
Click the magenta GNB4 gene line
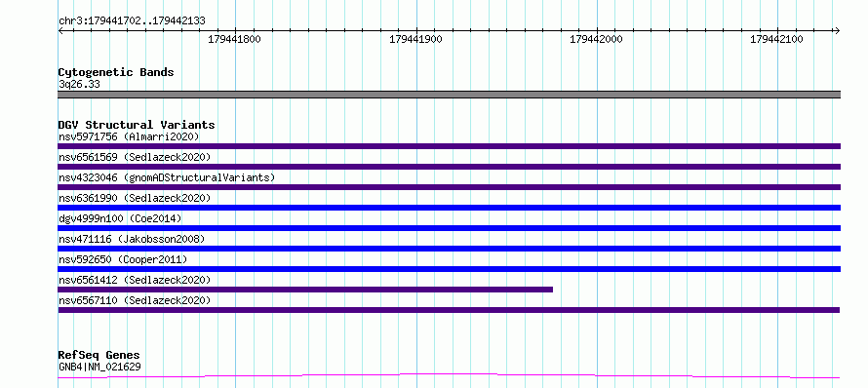449,376
